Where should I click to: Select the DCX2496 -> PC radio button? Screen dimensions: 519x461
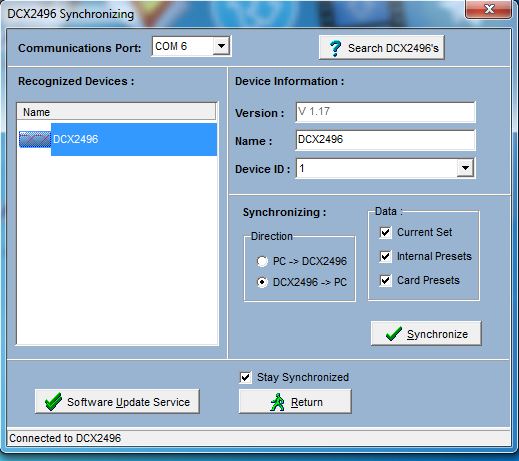click(x=262, y=282)
